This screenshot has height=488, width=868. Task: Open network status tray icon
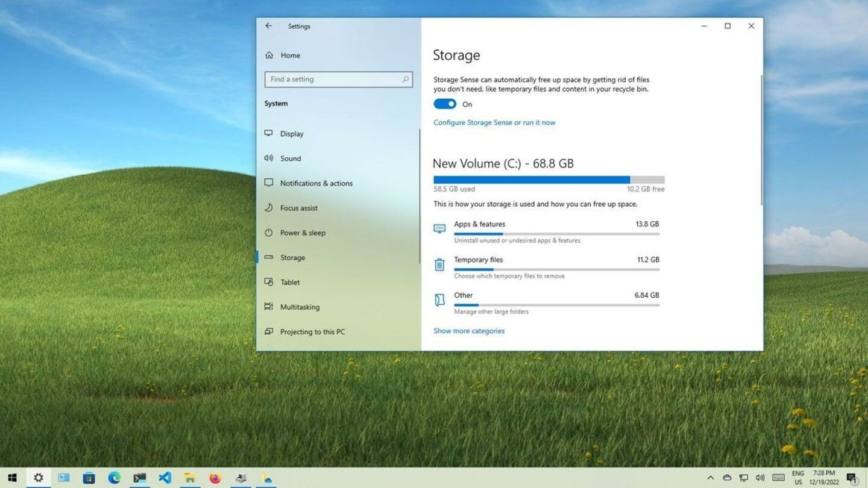pos(744,478)
